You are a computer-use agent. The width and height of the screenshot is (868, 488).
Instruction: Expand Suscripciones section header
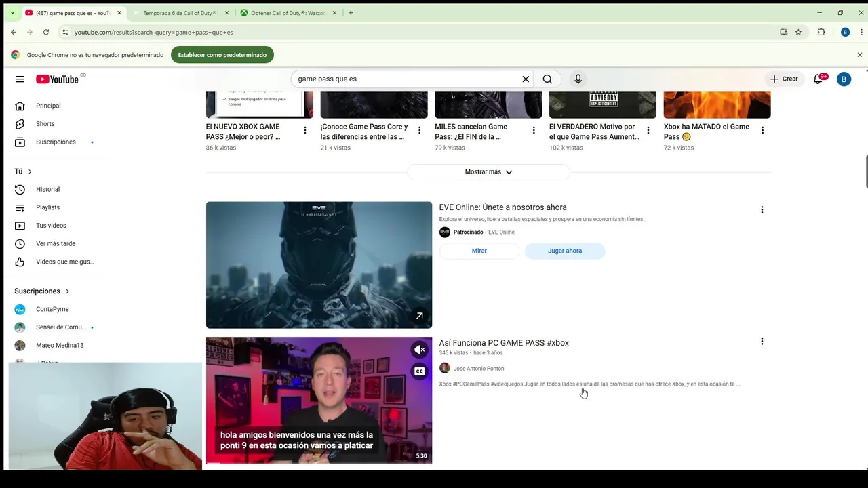point(42,291)
